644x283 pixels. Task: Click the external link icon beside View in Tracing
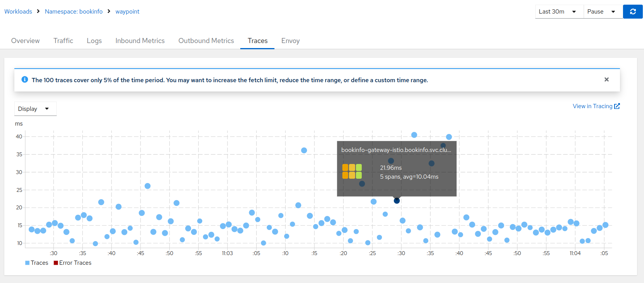click(x=617, y=106)
